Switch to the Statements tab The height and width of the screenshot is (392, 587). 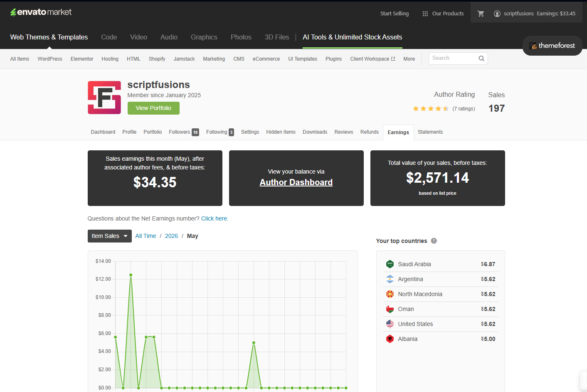(x=430, y=132)
